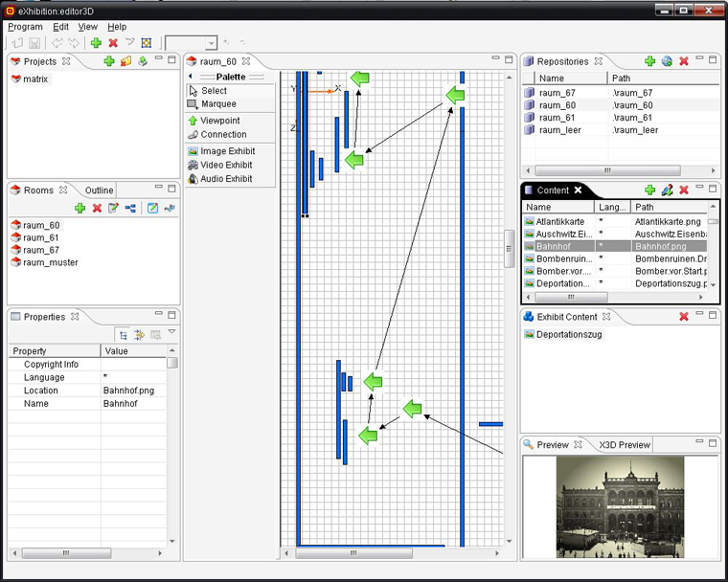
Task: Open the zoom combo box dropdown in toolbar
Action: point(212,43)
